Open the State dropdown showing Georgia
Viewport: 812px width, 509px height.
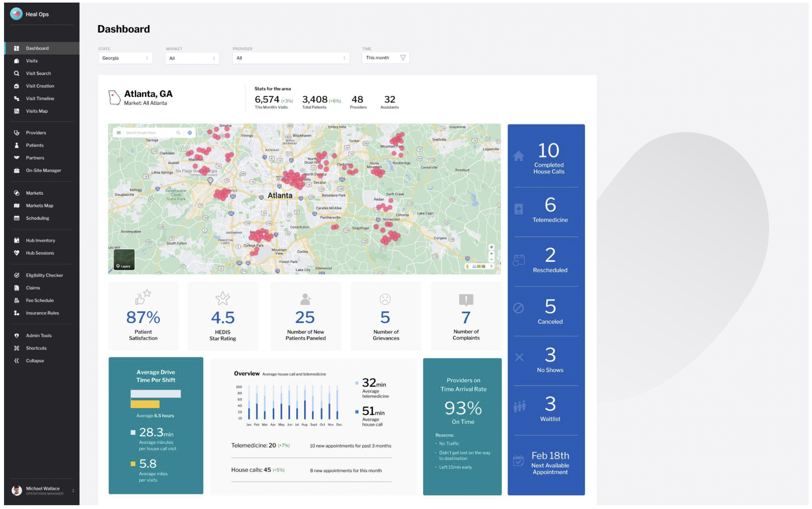coord(125,58)
